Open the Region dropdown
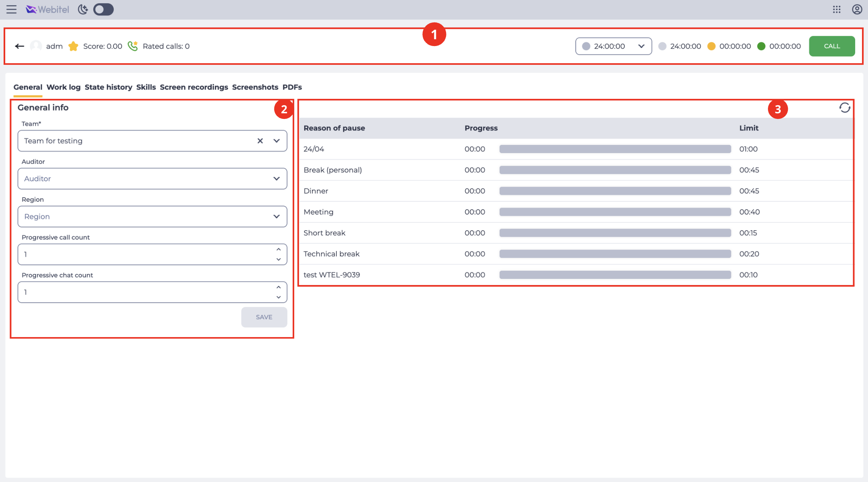This screenshot has width=868, height=482. pyautogui.click(x=152, y=217)
